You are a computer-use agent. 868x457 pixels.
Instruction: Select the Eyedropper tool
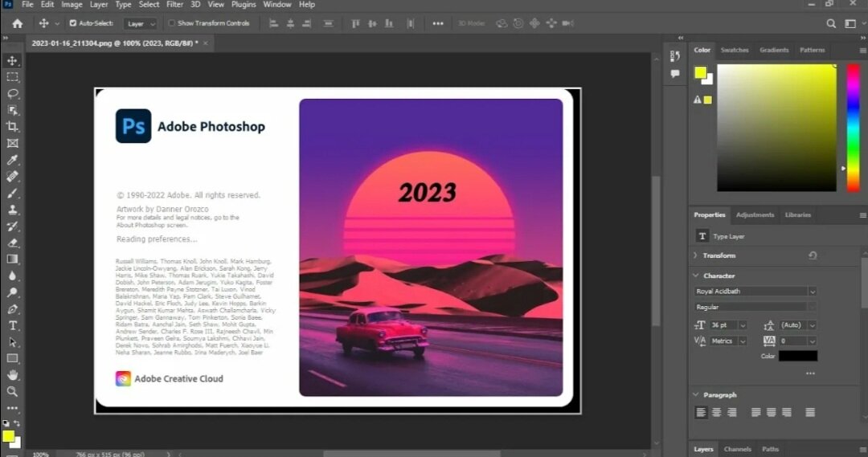[x=12, y=160]
